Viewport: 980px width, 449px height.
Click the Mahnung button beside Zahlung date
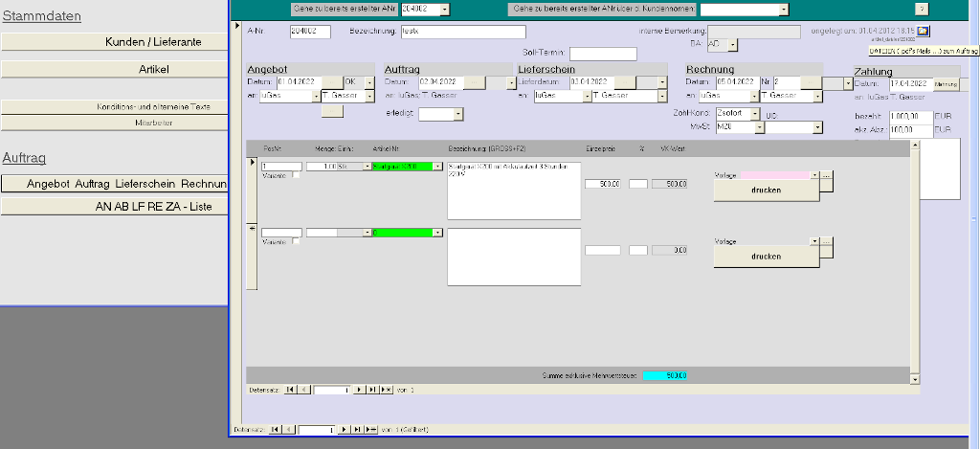coord(946,84)
